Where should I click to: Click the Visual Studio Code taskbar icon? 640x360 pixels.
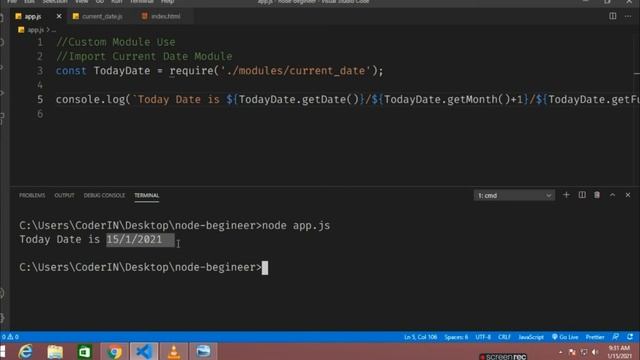(144, 351)
